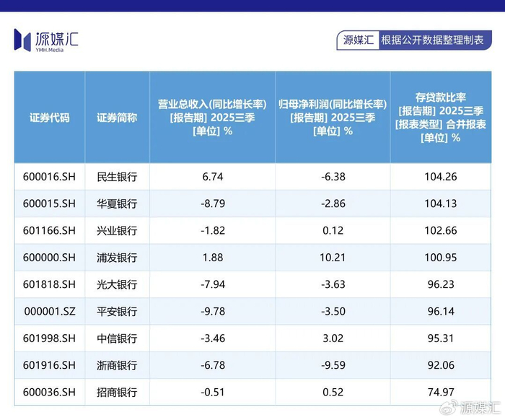Select the cell 中信银行
Image resolution: width=505 pixels, height=420 pixels.
(x=117, y=338)
